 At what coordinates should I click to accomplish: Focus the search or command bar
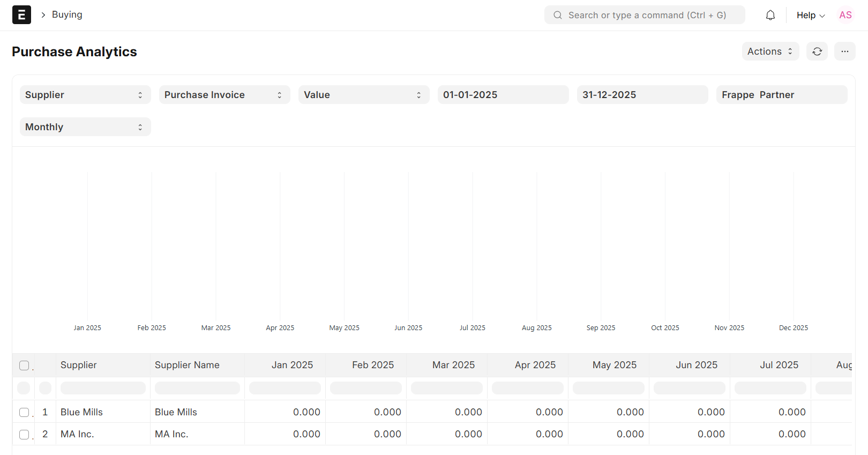[x=645, y=15]
